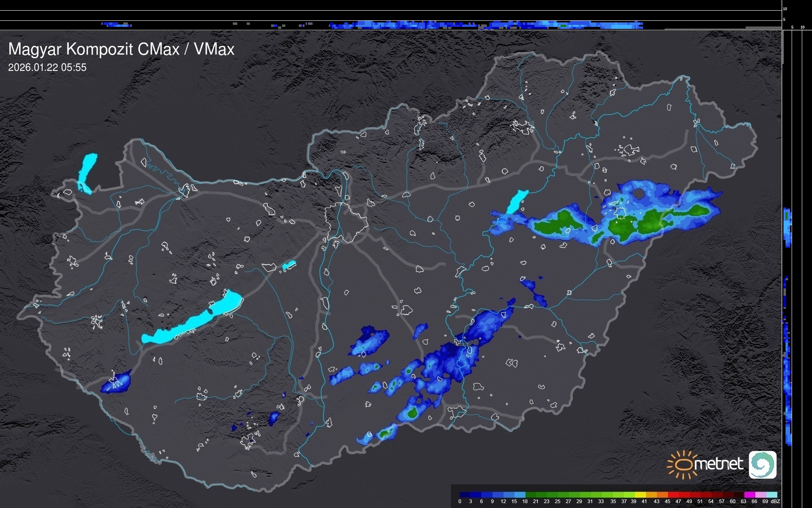Click the 10 label on top profile scale

[x=785, y=9]
